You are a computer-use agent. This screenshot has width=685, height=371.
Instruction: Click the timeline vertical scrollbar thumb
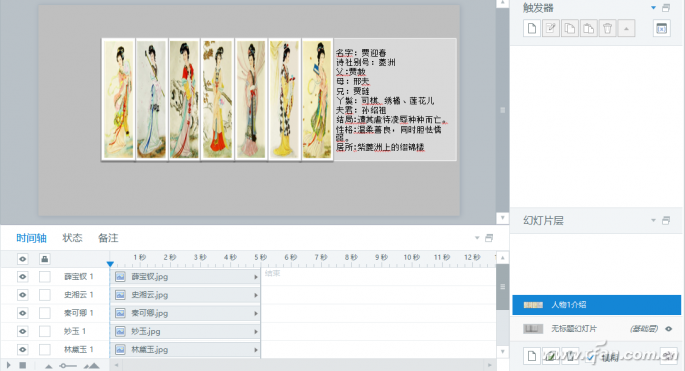pyautogui.click(x=502, y=287)
